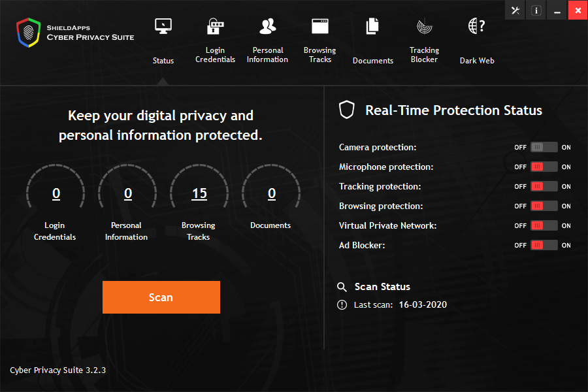This screenshot has width=588, height=392.
Task: Toggle Microphone protection switch
Action: point(544,167)
